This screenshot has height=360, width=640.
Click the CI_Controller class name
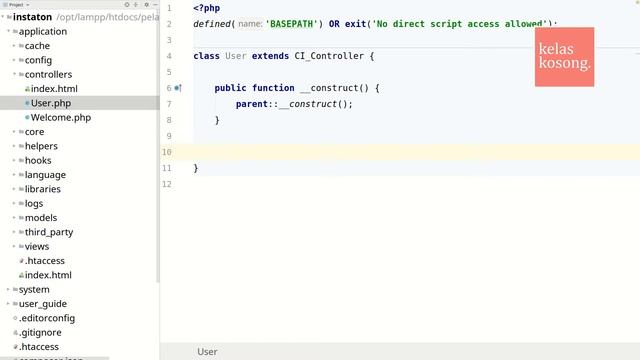pos(329,56)
